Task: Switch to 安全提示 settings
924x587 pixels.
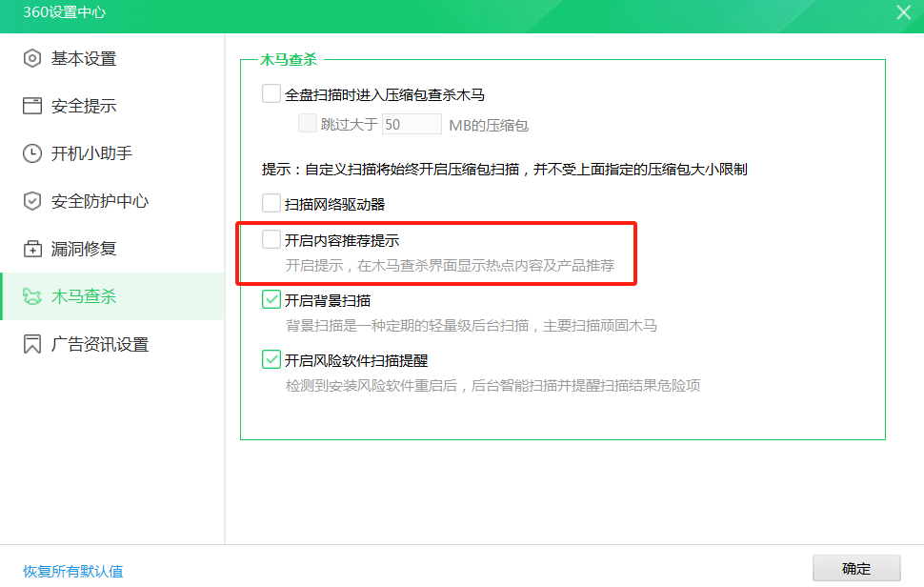Action: point(112,106)
